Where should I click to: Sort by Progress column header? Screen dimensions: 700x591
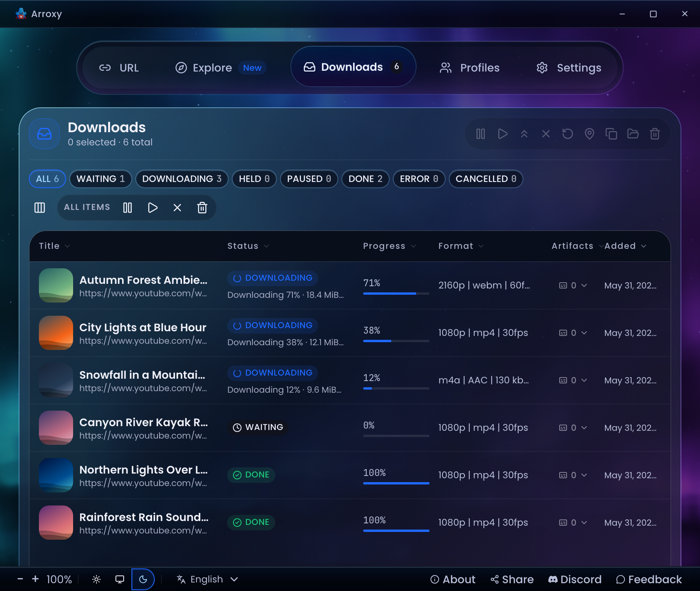click(x=389, y=246)
